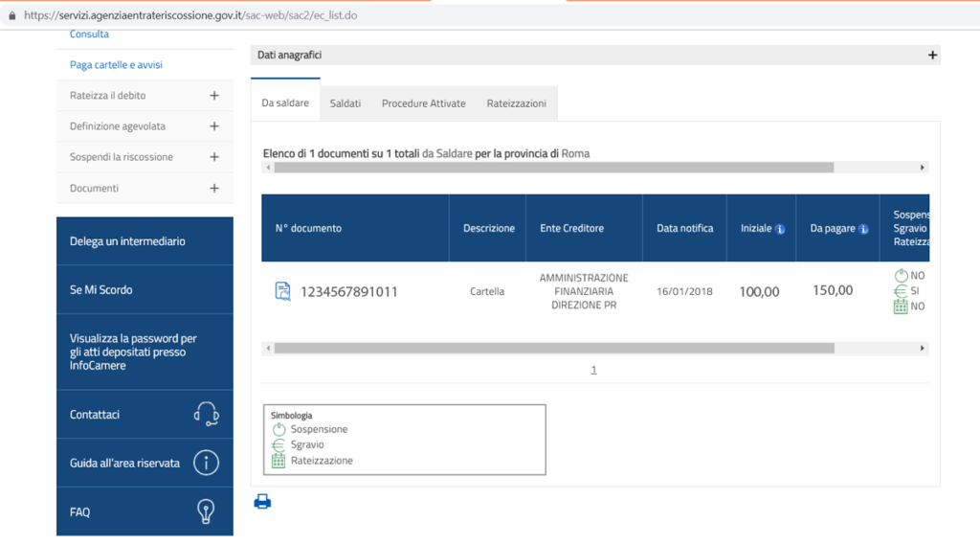Click the info circle icon for Guida all'area riservata

click(206, 464)
